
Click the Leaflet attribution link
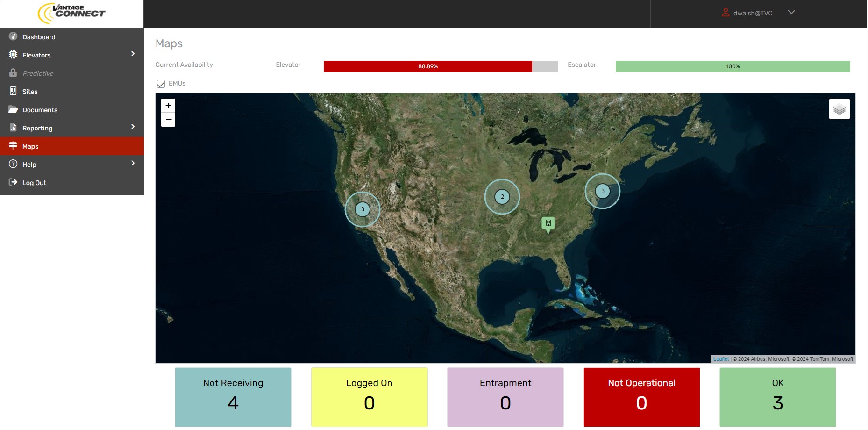click(x=720, y=359)
